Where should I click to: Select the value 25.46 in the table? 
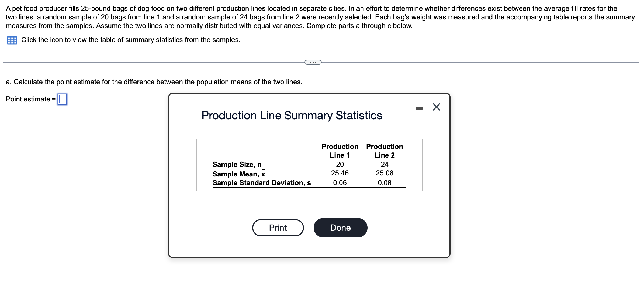click(340, 173)
